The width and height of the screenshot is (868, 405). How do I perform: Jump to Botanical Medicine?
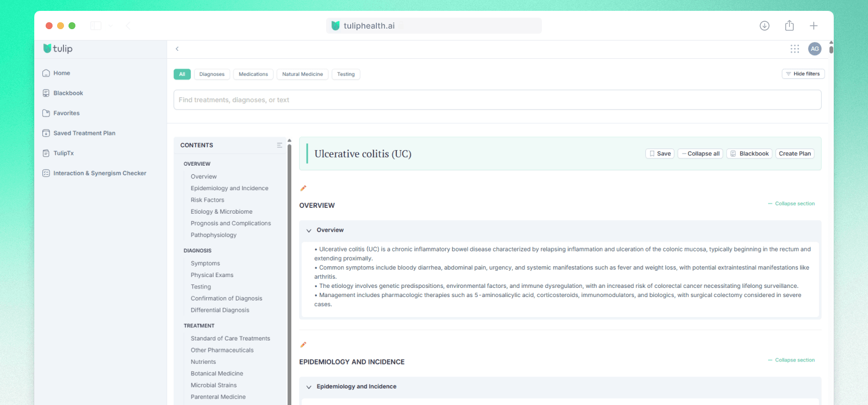[x=217, y=374]
